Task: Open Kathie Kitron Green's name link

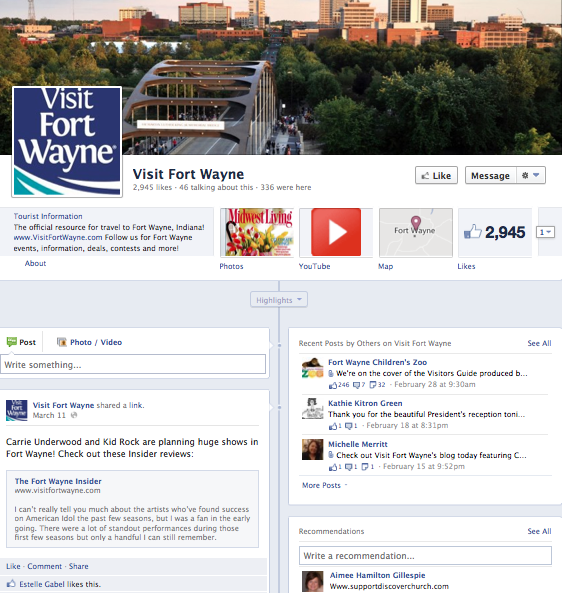Action: (365, 403)
